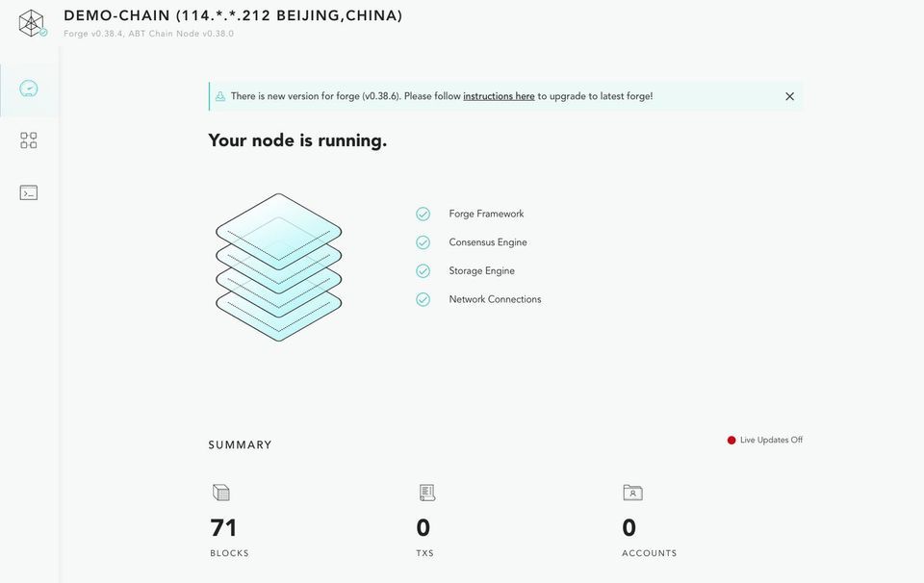
Task: Click the ArcBlock cube logo
Action: pos(32,23)
